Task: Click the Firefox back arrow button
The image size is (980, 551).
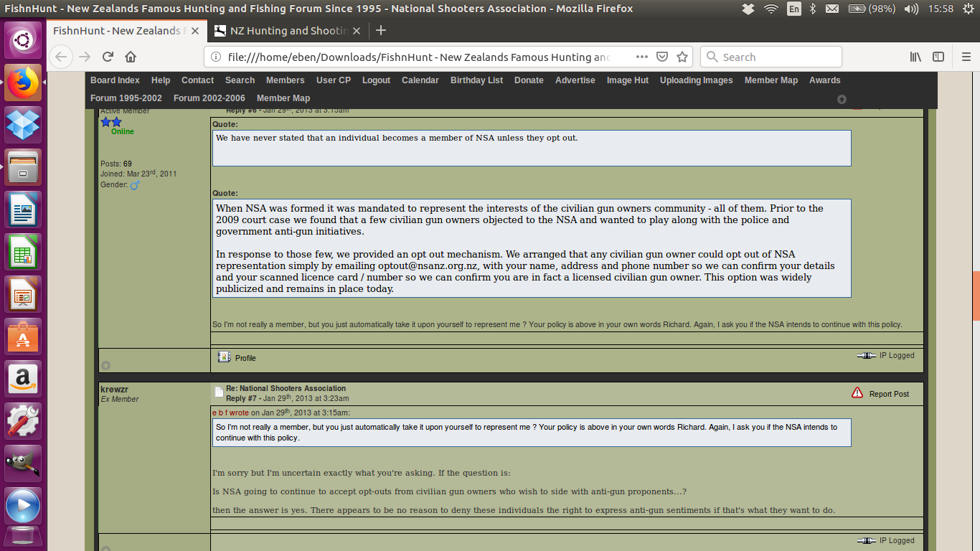Action: point(61,57)
